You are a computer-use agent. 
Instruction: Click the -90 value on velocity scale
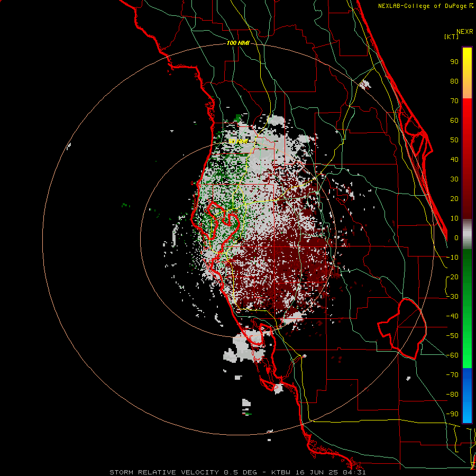pyautogui.click(x=452, y=414)
